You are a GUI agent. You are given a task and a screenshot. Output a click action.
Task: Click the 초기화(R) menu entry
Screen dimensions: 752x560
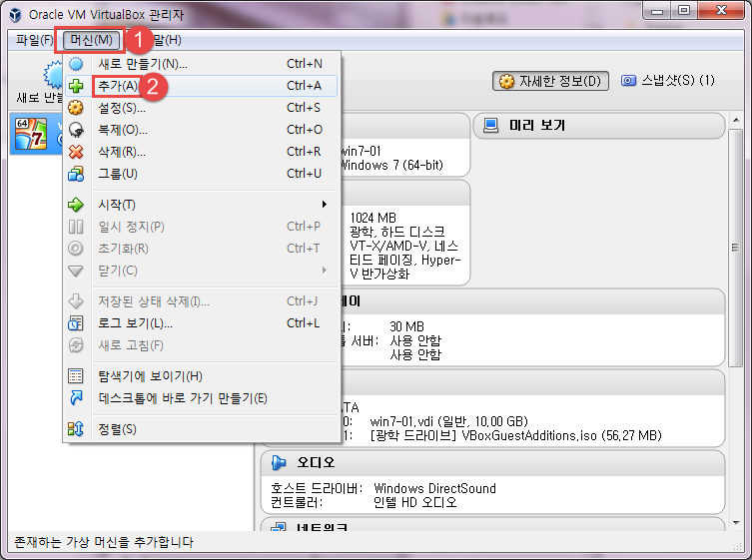[201, 249]
